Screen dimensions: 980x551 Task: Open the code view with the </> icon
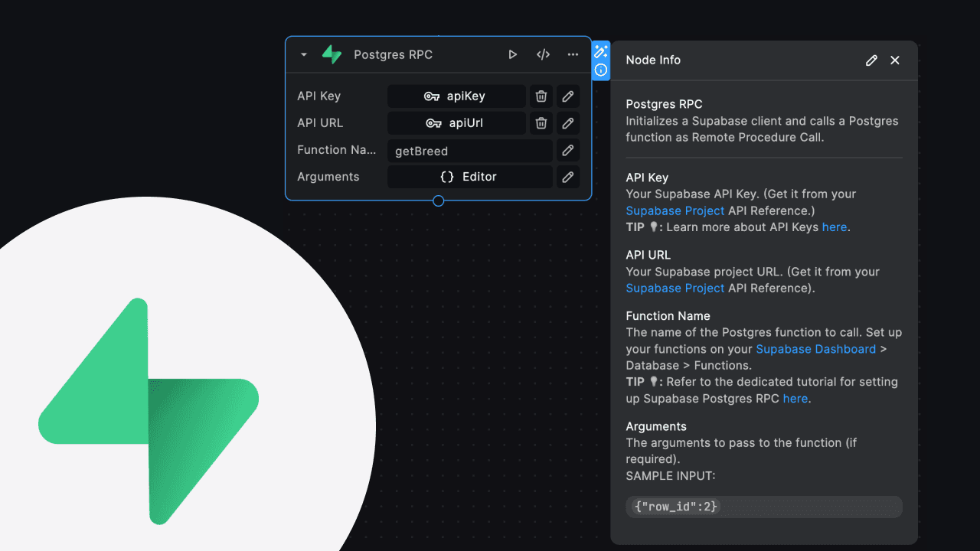(543, 54)
